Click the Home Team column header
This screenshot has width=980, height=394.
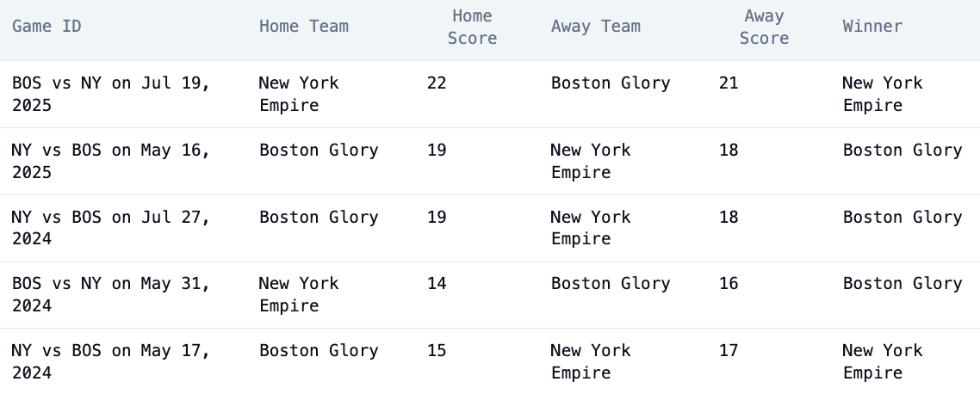[303, 27]
